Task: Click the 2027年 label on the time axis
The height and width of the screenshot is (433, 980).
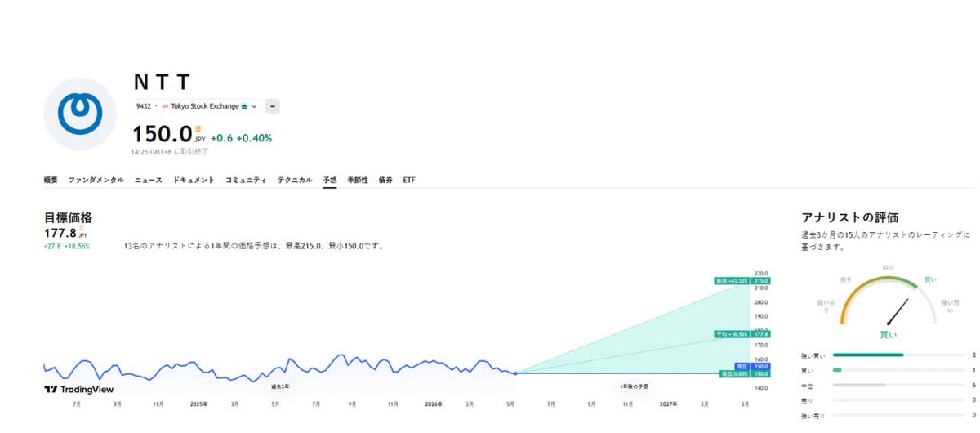Action: pos(669,404)
